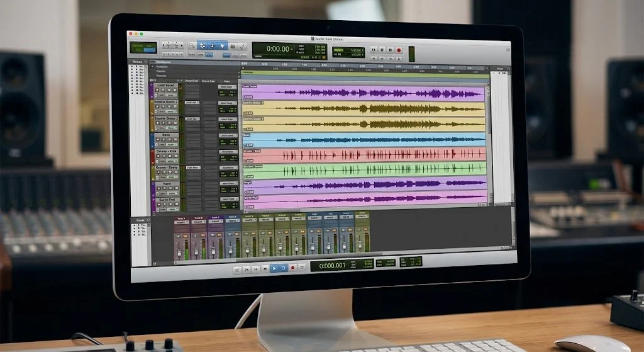Click the leftmost bottom transport icon button

pyautogui.click(x=237, y=270)
